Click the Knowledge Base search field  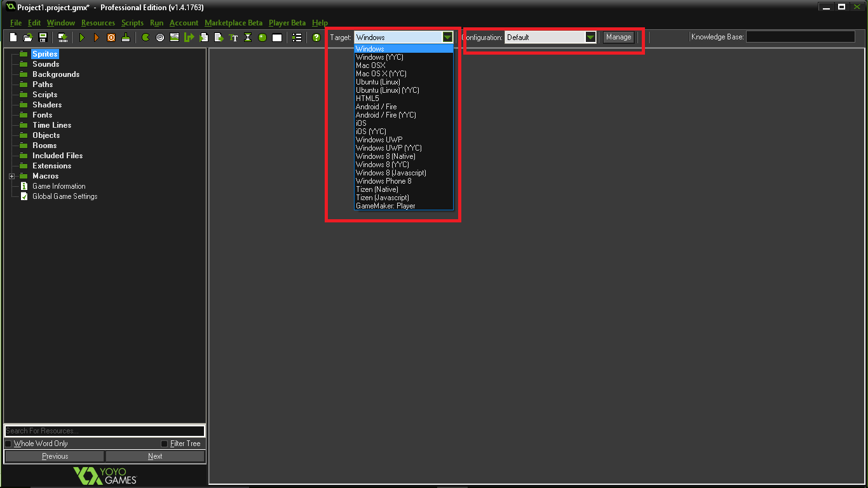(x=800, y=37)
